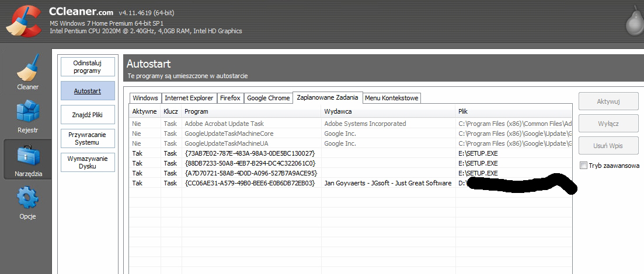Open the Opcje settings gear

tap(28, 202)
